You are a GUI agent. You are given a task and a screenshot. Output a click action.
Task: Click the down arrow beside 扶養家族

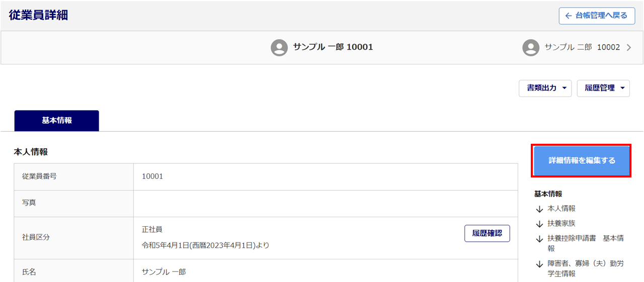(x=539, y=224)
